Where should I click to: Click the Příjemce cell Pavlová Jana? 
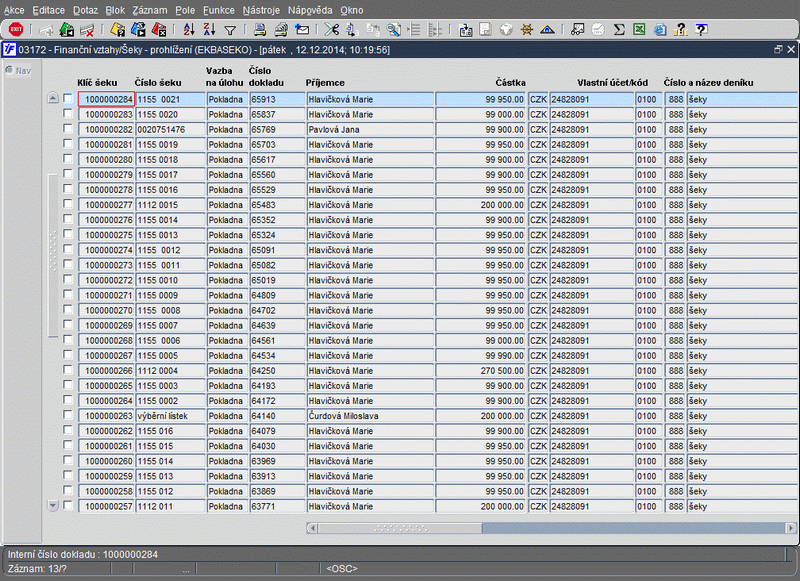(370, 130)
